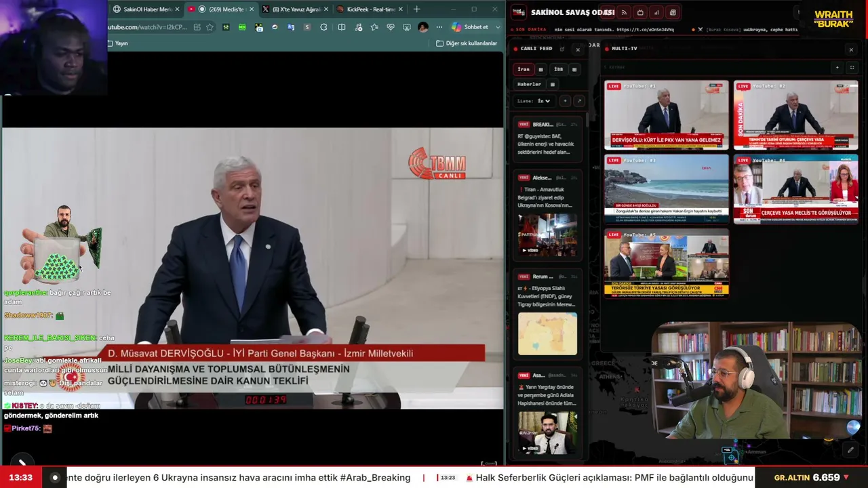Open the browser essentials heartbeat icon
Screen dimensions: 868x488
pos(391,27)
